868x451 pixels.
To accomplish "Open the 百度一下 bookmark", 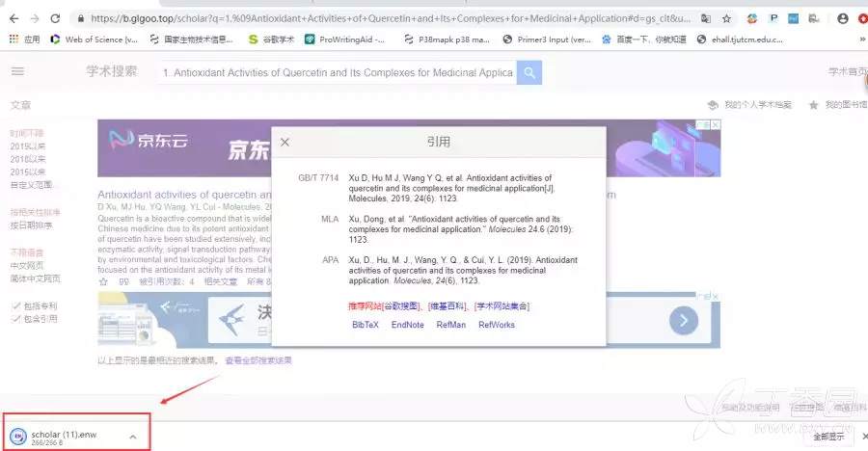I will 644,40.
